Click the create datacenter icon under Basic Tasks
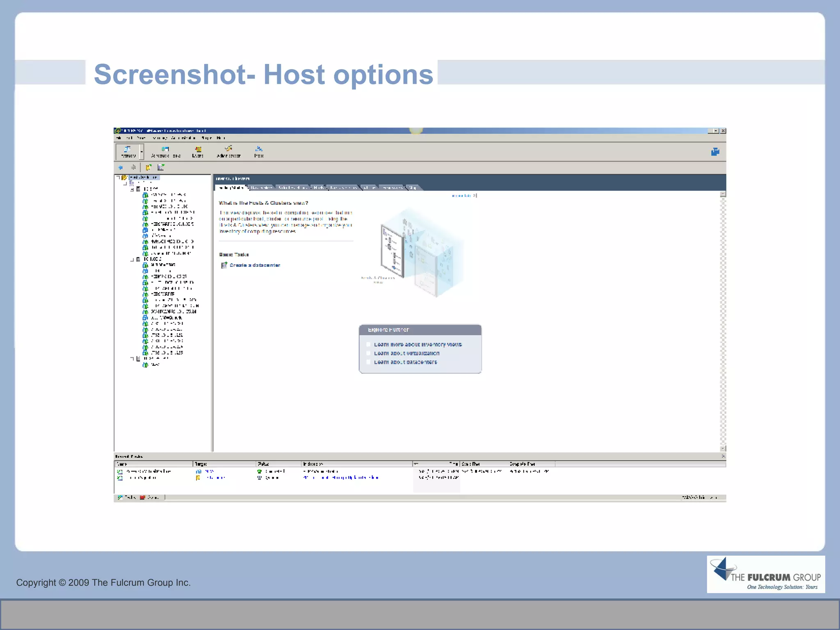Viewport: 840px width, 630px height. (x=224, y=265)
